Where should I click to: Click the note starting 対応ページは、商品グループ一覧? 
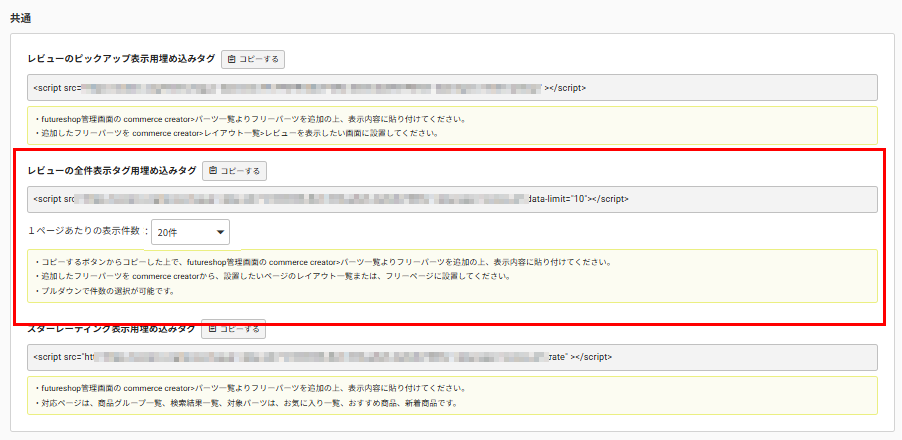(x=246, y=403)
